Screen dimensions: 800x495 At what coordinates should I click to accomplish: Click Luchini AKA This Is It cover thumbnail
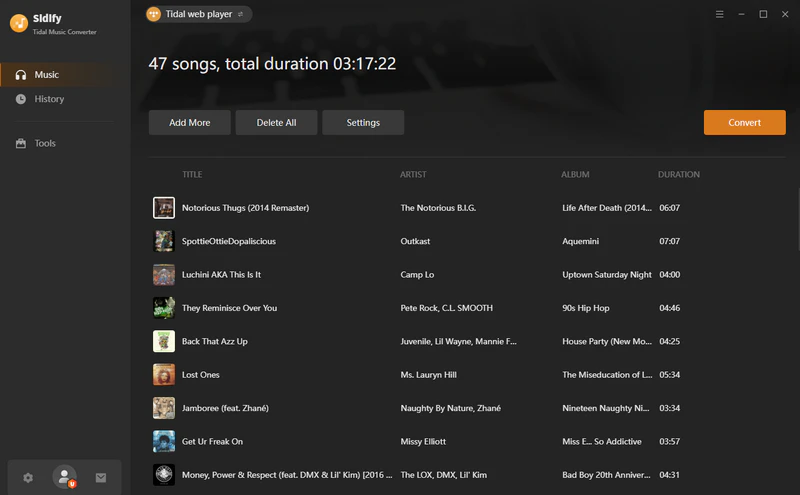164,275
